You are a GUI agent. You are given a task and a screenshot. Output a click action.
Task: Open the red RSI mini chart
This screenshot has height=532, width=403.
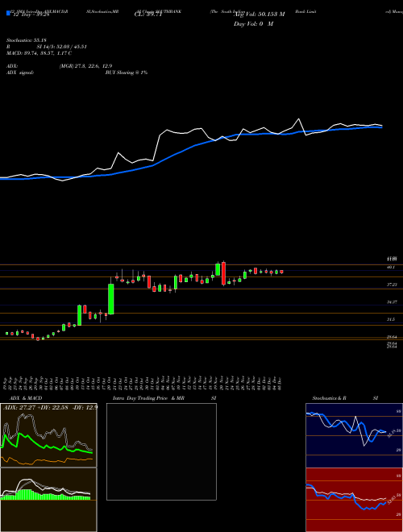(354, 500)
